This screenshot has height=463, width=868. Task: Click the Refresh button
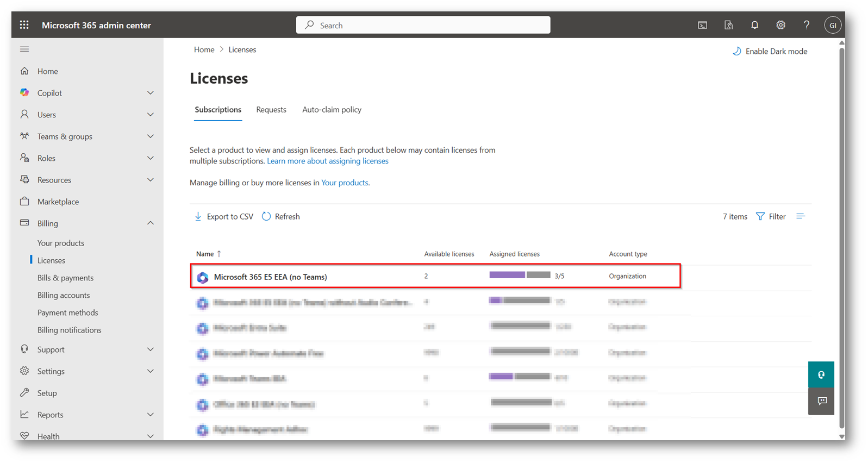(x=281, y=216)
